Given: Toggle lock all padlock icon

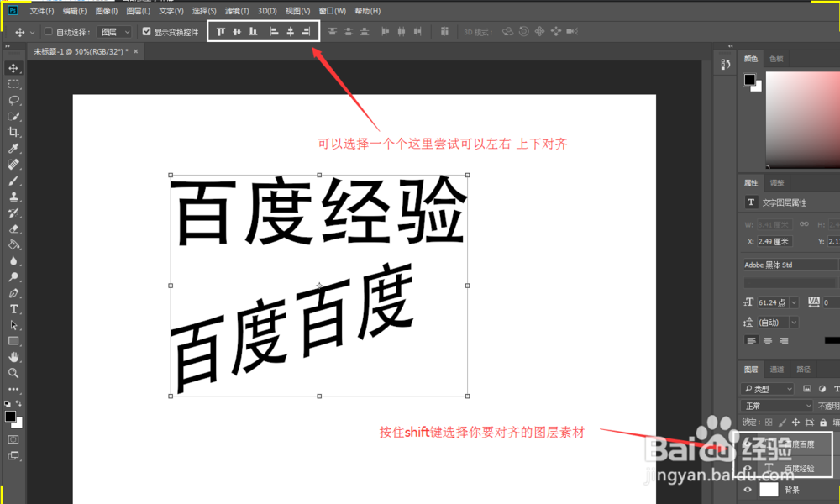Looking at the screenshot, I should tap(823, 423).
